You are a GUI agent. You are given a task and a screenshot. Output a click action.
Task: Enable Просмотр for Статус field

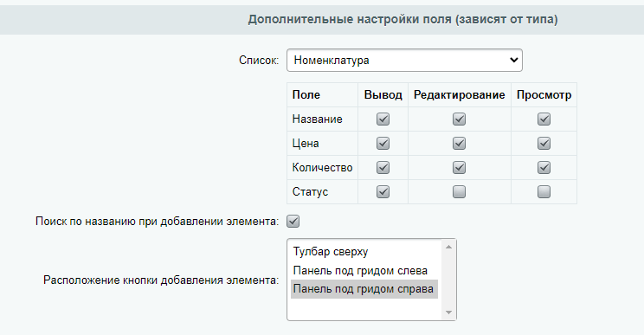[544, 191]
